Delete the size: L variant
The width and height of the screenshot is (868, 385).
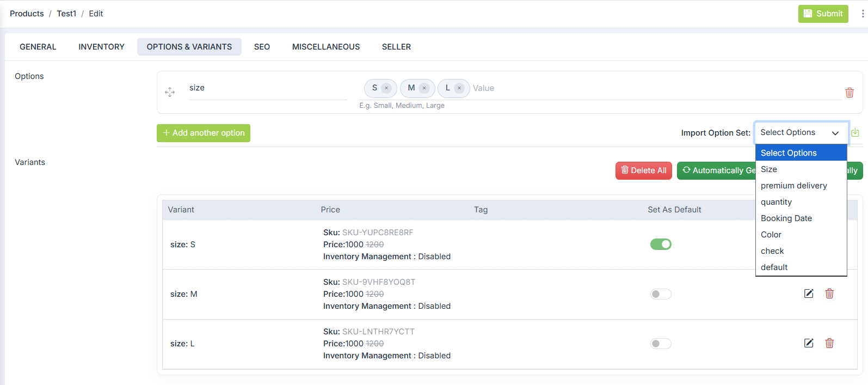829,343
